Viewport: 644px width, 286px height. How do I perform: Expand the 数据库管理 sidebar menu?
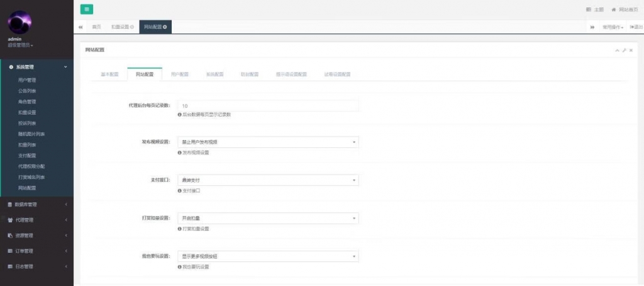[36, 204]
